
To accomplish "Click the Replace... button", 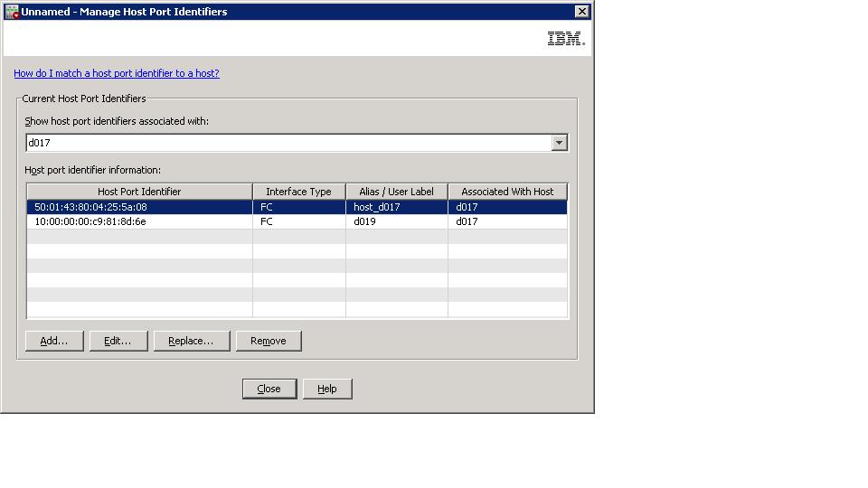I will point(191,341).
